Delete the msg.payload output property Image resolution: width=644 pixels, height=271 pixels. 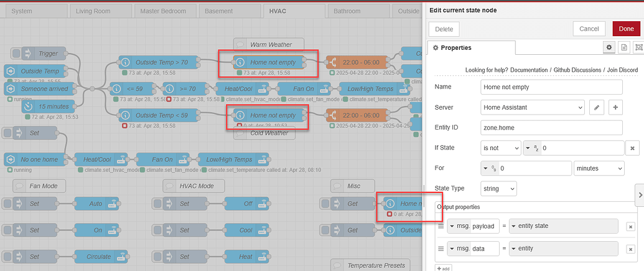tap(630, 227)
